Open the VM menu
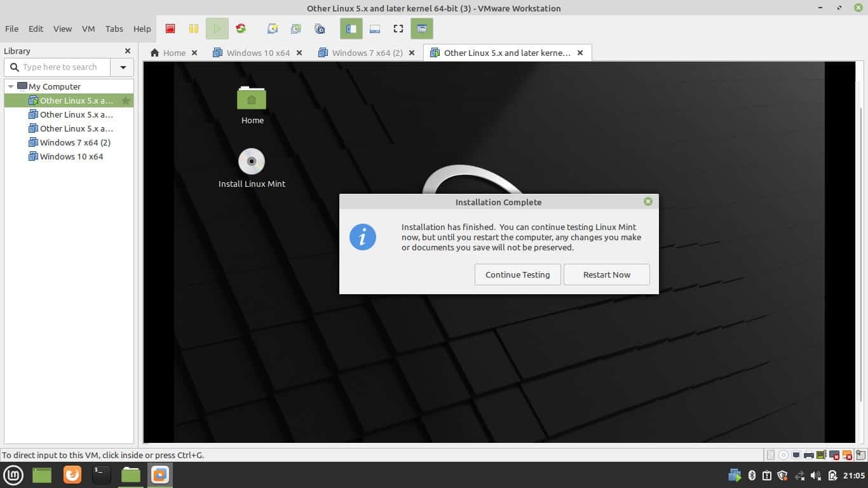Screen dimensions: 868x488 coord(88,29)
